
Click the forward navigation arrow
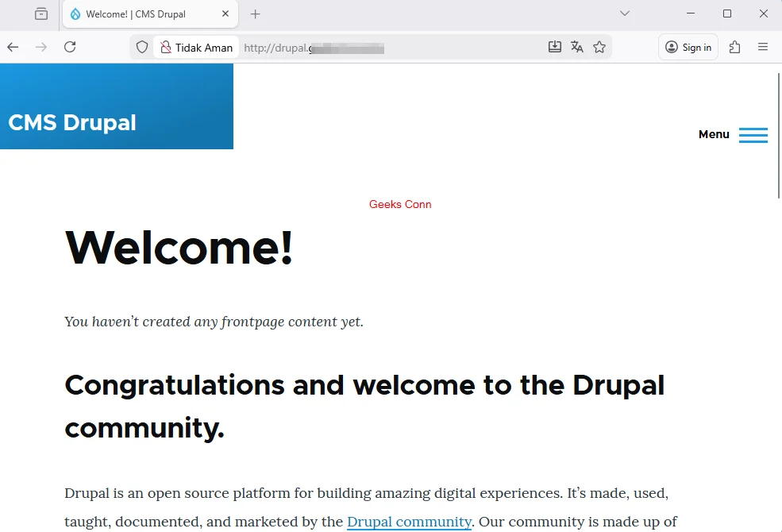(x=41, y=47)
